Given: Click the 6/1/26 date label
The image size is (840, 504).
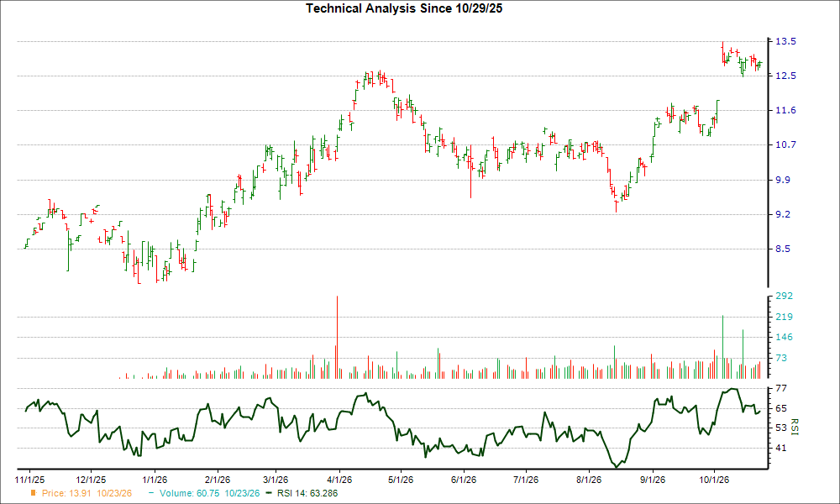Looking at the screenshot, I should [464, 480].
